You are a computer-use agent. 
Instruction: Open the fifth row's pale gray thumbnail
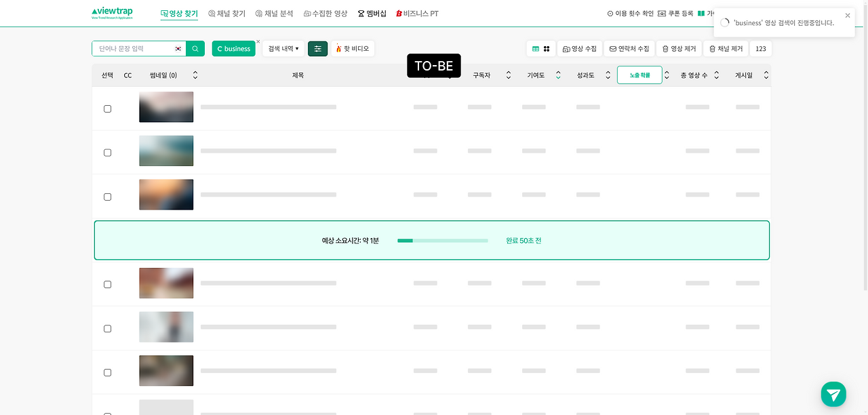click(x=166, y=327)
